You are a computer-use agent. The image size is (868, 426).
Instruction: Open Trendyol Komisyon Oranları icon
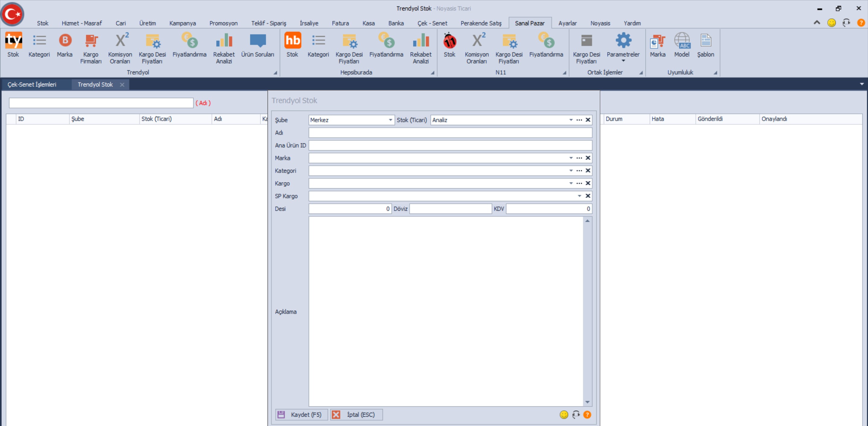coord(120,48)
